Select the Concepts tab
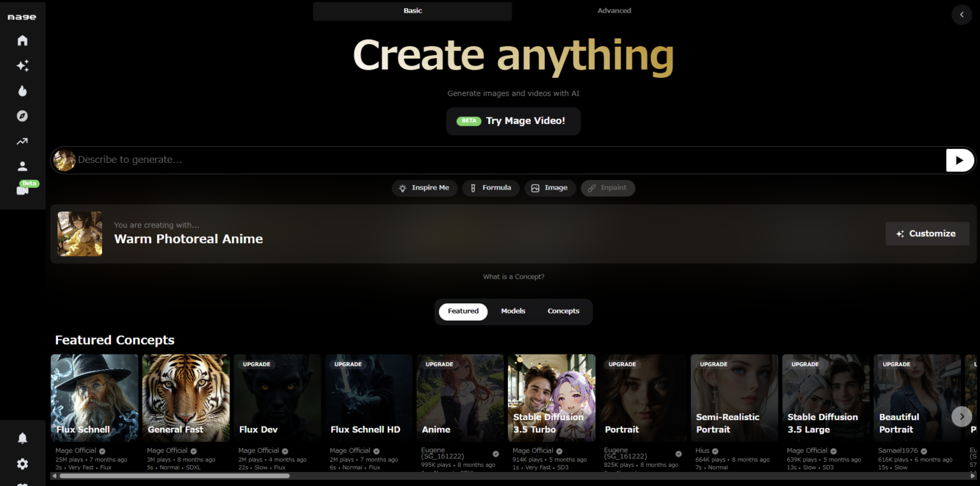 pyautogui.click(x=563, y=311)
